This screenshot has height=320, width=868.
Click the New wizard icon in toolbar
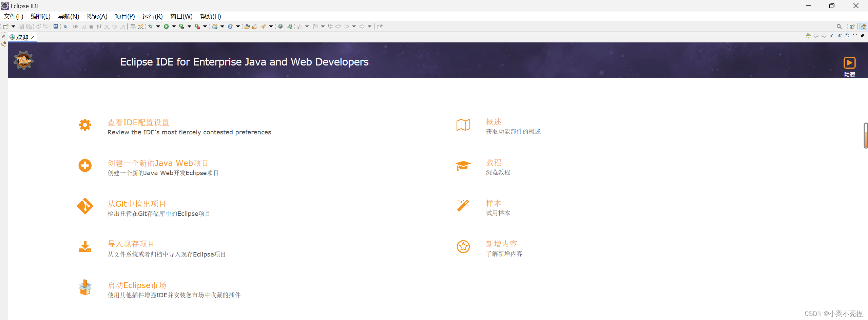tap(6, 26)
